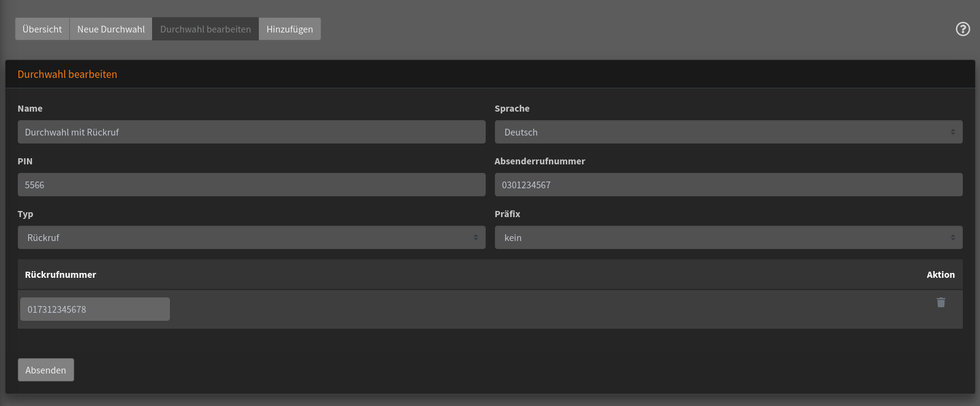Expand the Sprache dropdown showing Deutsch
The height and width of the screenshot is (406, 980).
(x=728, y=132)
